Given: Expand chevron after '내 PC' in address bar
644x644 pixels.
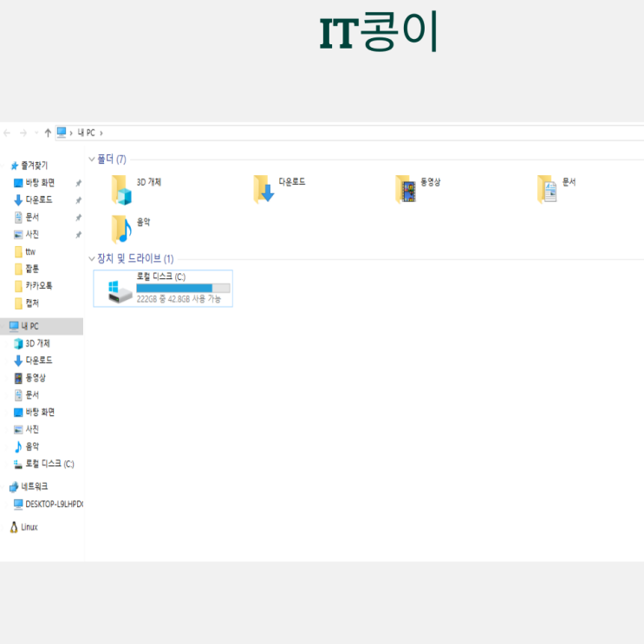Looking at the screenshot, I should (101, 133).
